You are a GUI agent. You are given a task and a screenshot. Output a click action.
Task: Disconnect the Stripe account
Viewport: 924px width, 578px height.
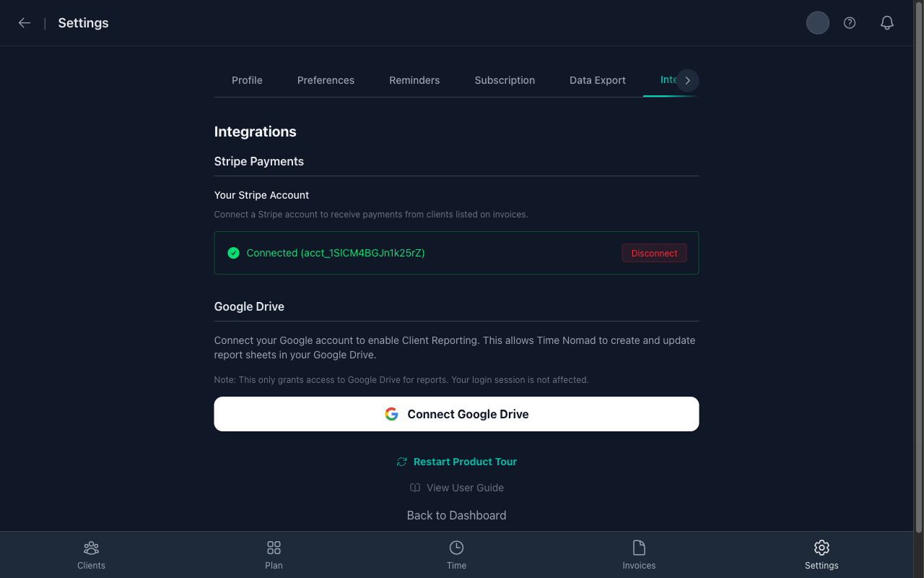click(654, 253)
